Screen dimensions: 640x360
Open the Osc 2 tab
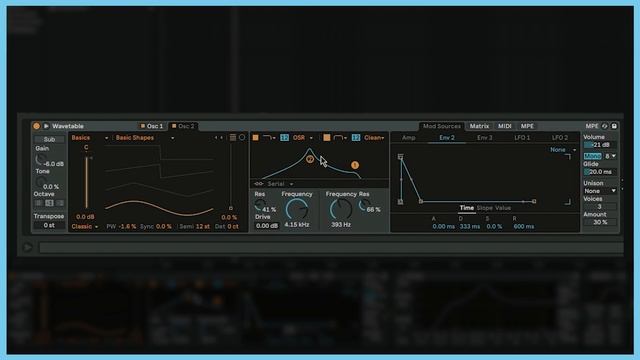[x=186, y=126]
